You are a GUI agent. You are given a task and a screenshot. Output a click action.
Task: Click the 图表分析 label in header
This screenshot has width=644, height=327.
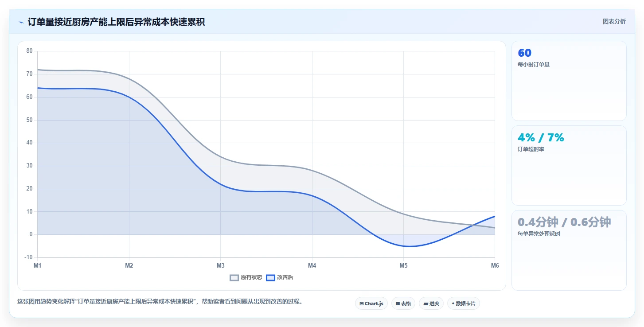pos(614,21)
